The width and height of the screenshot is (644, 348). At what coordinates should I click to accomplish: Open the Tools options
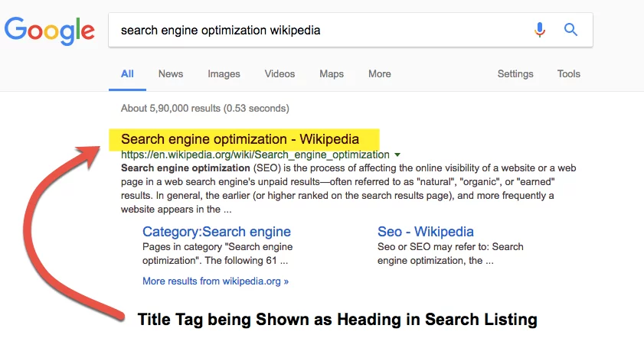[568, 74]
